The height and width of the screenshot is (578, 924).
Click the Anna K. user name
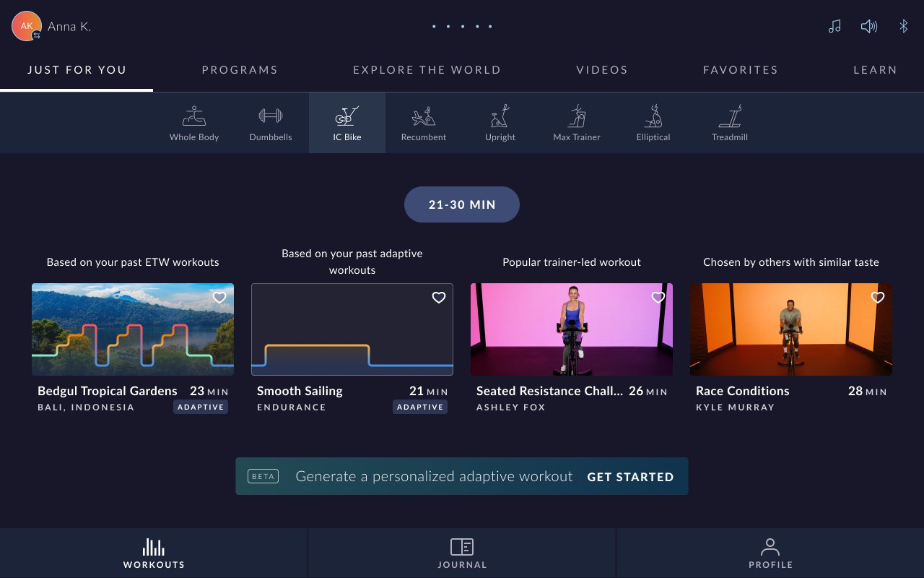69,27
